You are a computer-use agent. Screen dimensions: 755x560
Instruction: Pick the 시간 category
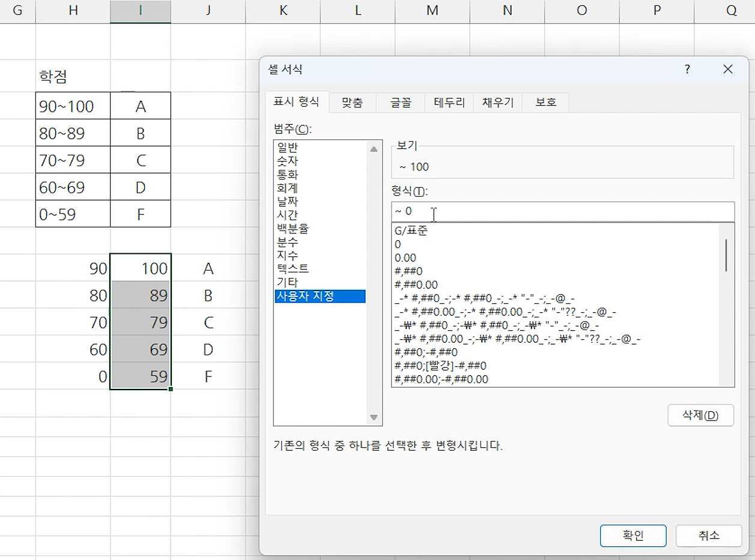[320, 215]
